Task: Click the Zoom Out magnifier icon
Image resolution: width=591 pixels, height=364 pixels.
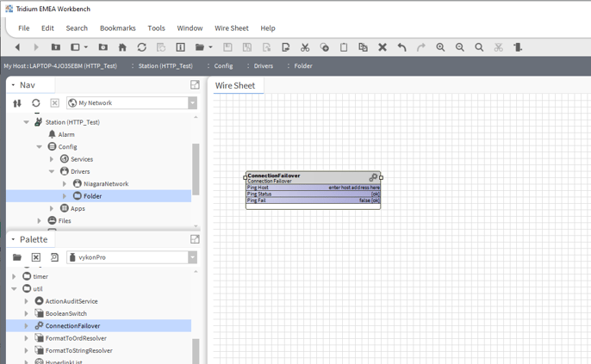Action: pos(460,47)
